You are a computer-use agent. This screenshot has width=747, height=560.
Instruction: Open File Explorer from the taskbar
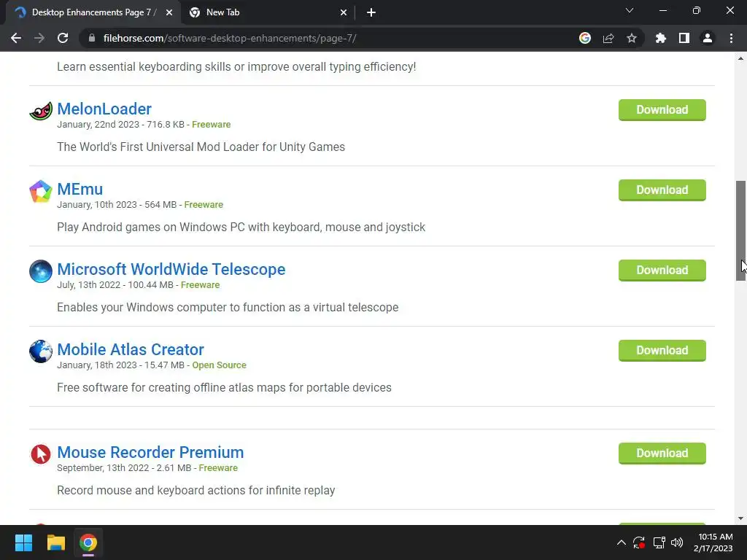pyautogui.click(x=55, y=542)
